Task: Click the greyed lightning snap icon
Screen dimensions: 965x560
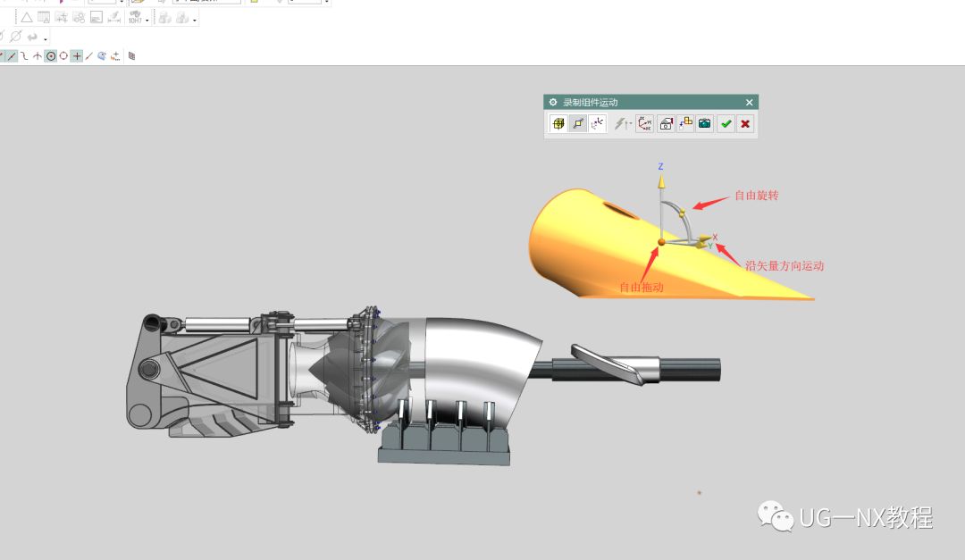Action: point(620,123)
